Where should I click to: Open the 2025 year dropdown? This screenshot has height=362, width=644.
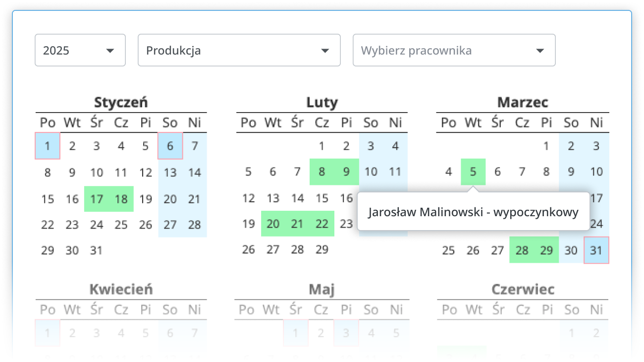tap(80, 50)
